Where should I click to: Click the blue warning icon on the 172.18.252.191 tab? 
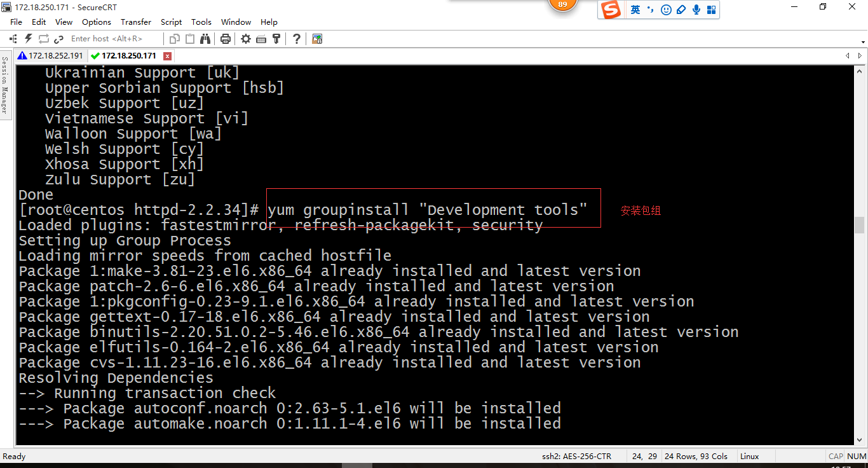22,55
